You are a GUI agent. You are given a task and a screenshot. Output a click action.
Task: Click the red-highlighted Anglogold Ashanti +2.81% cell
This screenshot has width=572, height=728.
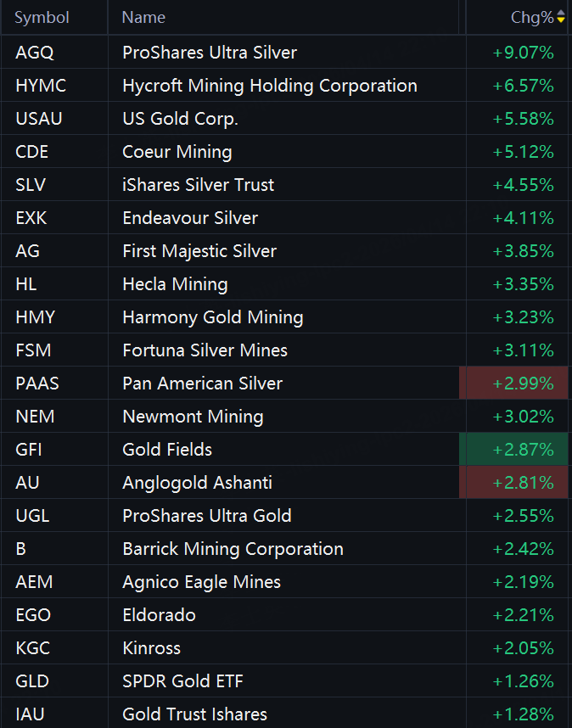[x=514, y=483]
